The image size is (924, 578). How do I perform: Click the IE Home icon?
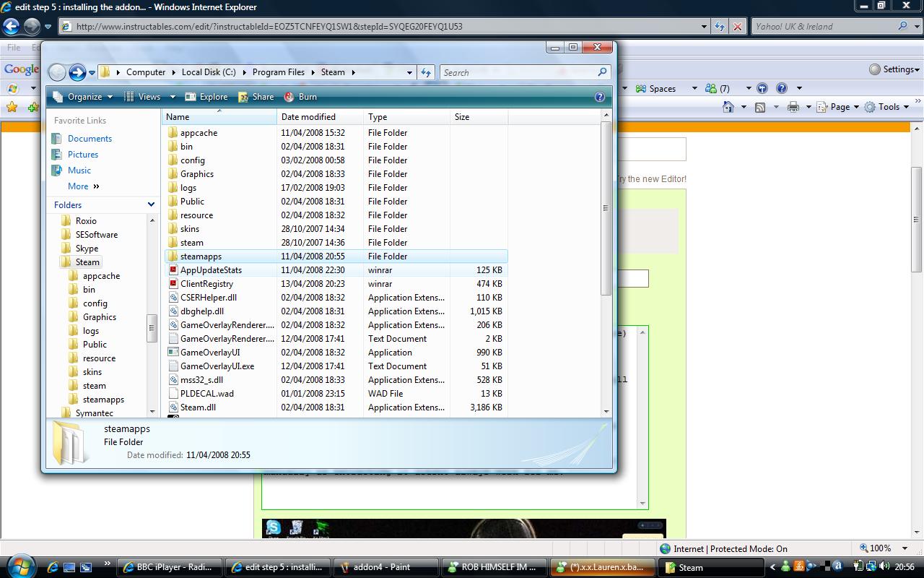728,107
